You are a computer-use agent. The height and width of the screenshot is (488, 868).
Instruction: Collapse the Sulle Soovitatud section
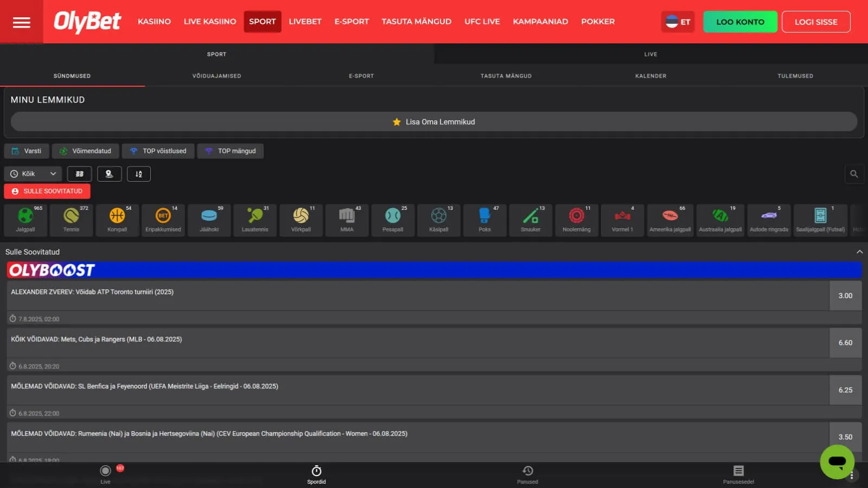(x=859, y=252)
